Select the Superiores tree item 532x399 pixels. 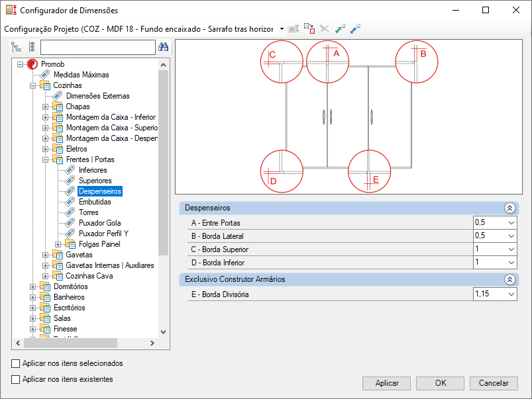pos(95,181)
